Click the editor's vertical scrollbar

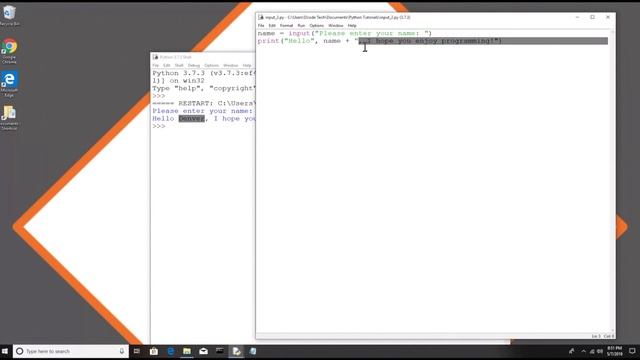[612, 181]
